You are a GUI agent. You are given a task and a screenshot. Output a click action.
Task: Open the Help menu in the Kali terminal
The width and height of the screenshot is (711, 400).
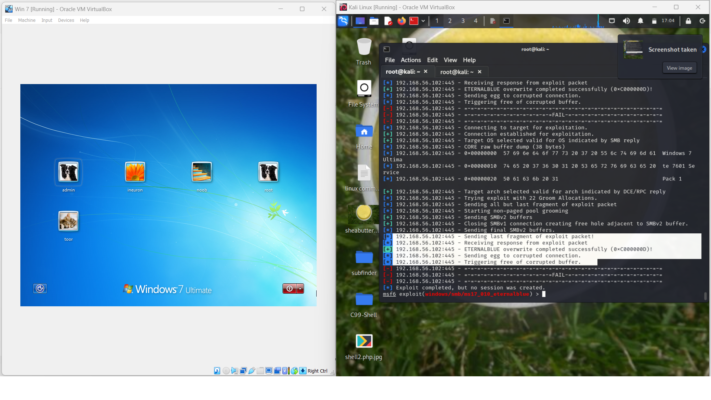coord(469,60)
